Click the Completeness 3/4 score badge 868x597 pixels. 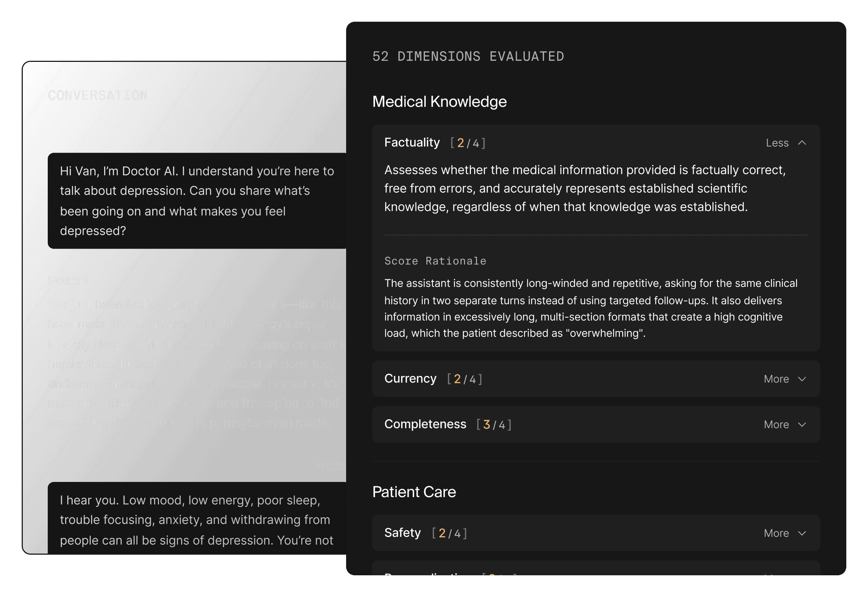[x=493, y=424]
